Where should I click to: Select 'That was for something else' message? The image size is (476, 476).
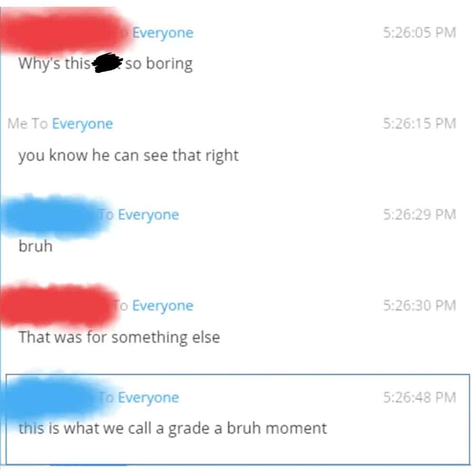point(119,337)
